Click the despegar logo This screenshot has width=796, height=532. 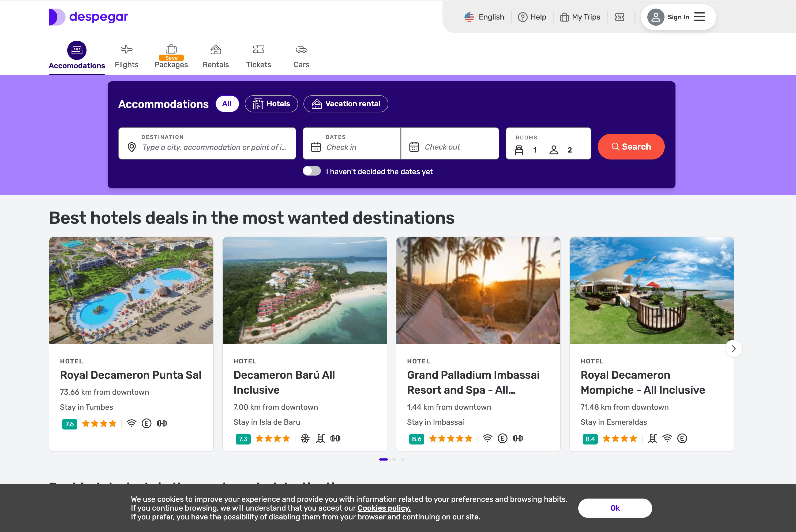[88, 17]
